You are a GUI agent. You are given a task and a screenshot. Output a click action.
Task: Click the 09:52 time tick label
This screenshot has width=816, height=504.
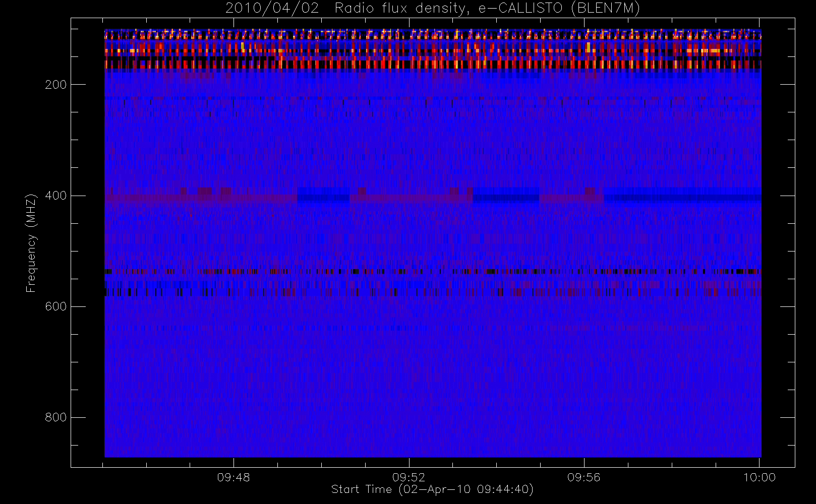(409, 477)
